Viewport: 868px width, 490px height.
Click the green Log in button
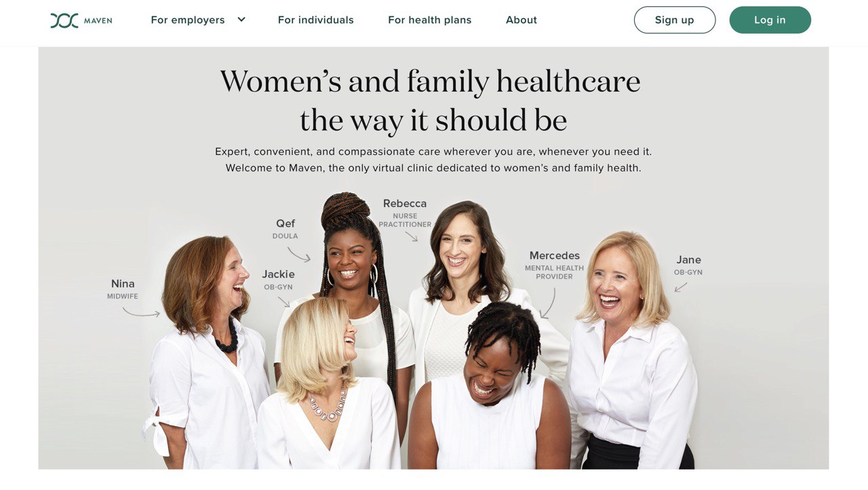point(770,20)
